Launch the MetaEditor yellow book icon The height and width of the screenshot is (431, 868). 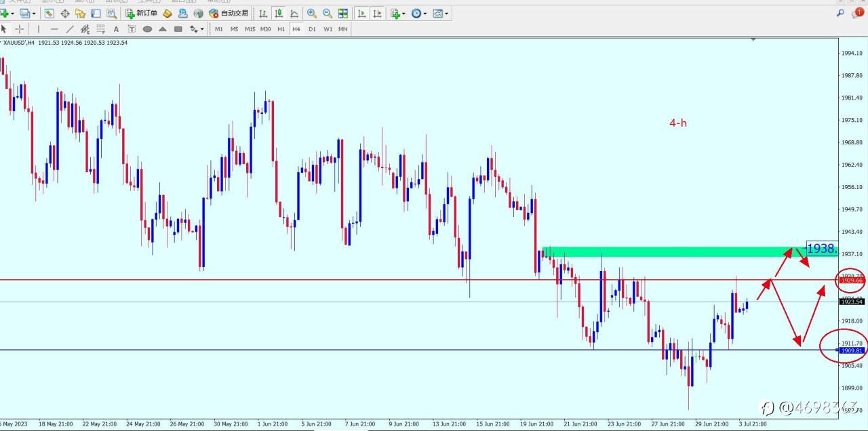coord(167,13)
